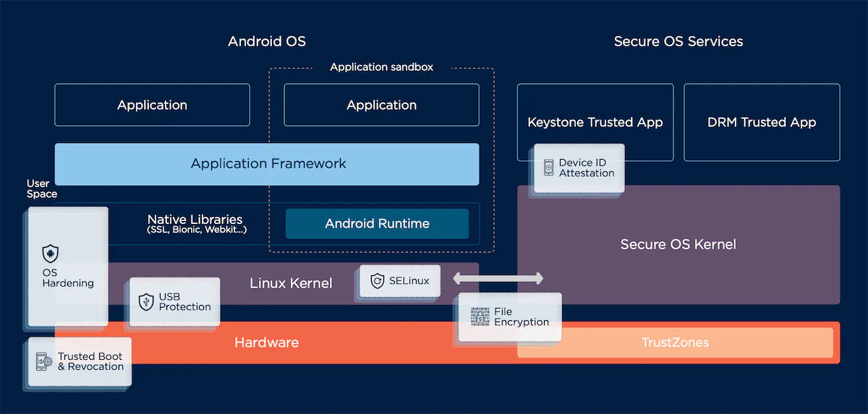Click the Application Framework bar

(267, 164)
